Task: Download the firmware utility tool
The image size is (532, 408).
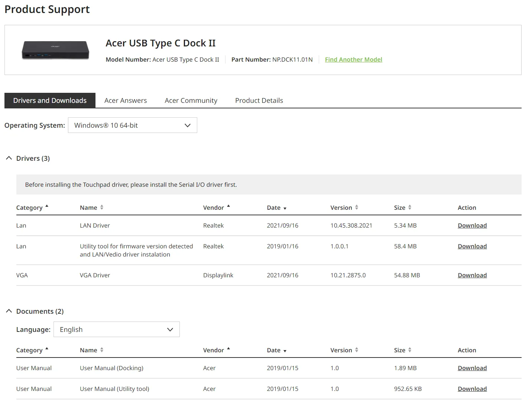Action: tap(472, 246)
